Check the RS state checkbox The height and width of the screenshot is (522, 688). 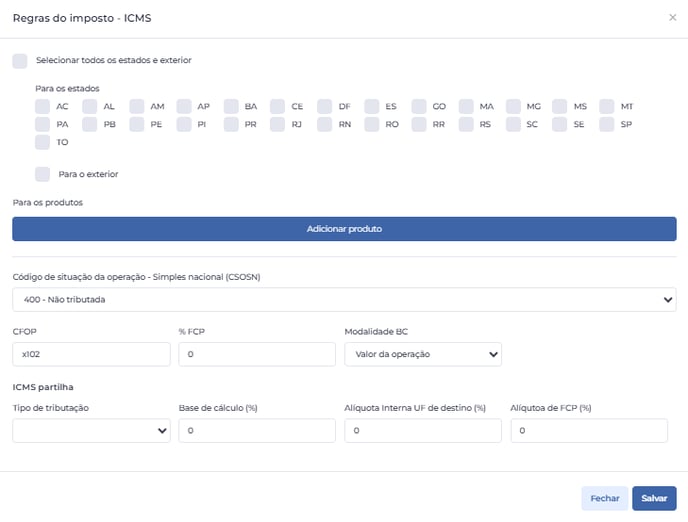pos(466,125)
